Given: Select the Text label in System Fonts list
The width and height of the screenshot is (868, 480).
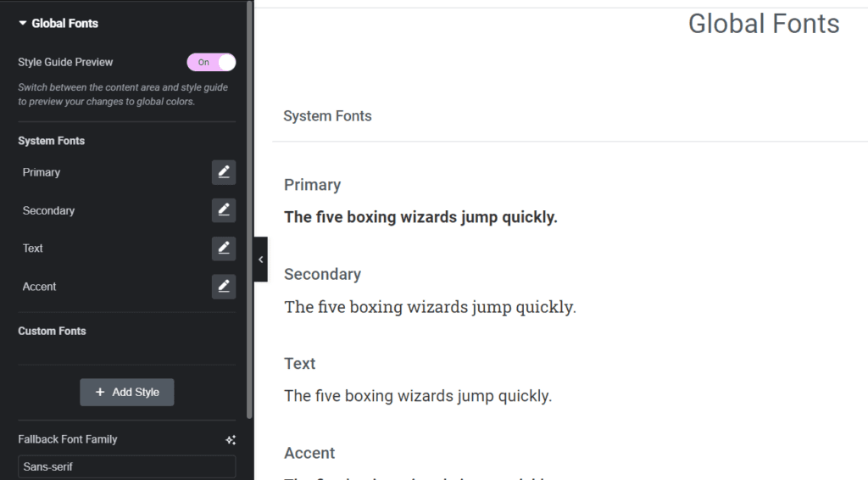Looking at the screenshot, I should click(x=33, y=248).
